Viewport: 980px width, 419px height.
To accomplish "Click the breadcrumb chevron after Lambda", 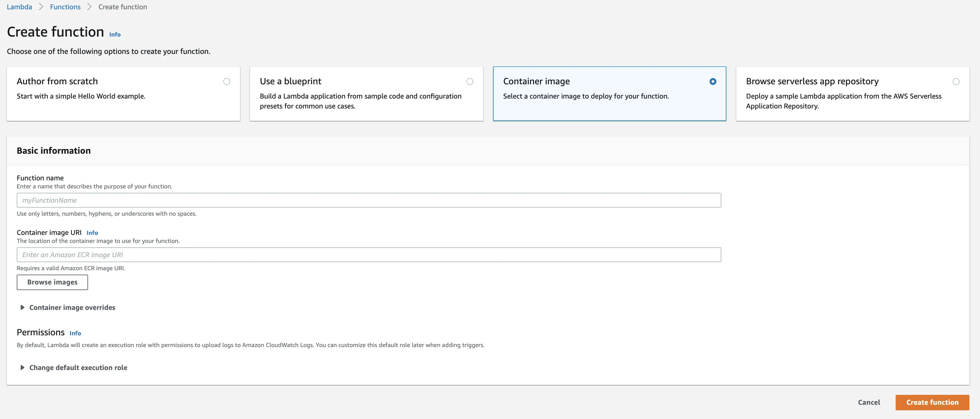I will [x=41, y=7].
